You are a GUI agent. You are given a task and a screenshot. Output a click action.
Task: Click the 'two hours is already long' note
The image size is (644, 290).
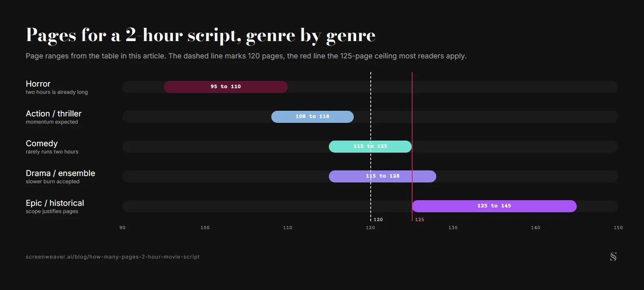pyautogui.click(x=57, y=92)
